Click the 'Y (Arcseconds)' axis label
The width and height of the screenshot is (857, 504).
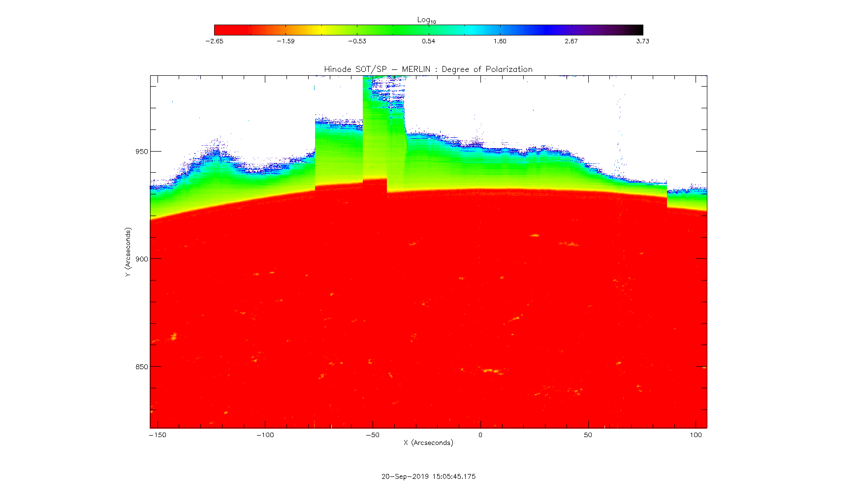(x=128, y=252)
